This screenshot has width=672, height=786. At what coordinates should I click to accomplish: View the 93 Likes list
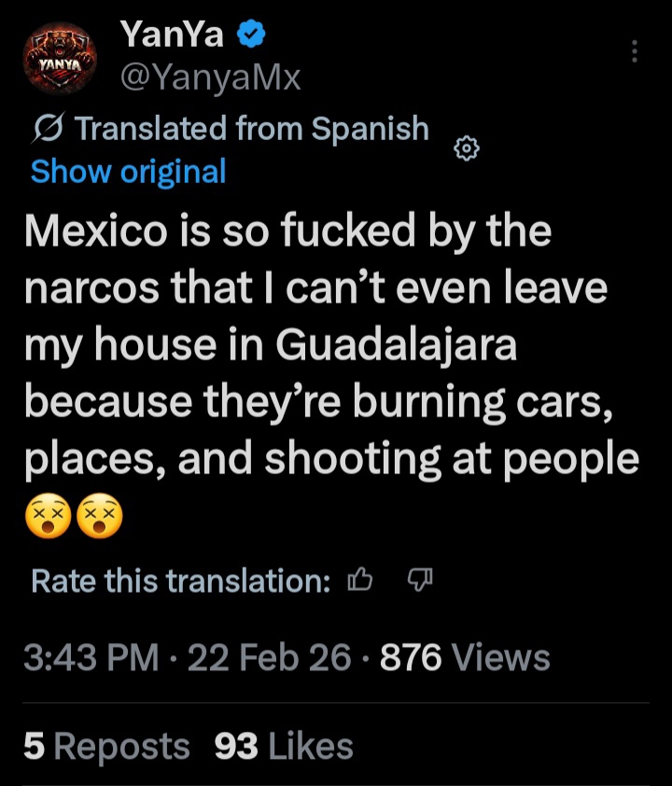(284, 746)
